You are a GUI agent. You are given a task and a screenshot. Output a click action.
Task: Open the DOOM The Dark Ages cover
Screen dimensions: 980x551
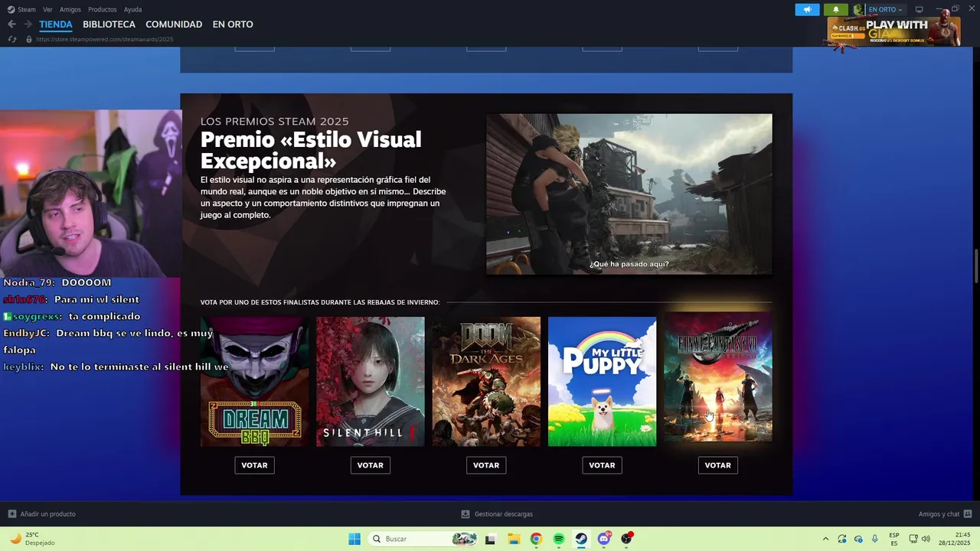tap(486, 381)
